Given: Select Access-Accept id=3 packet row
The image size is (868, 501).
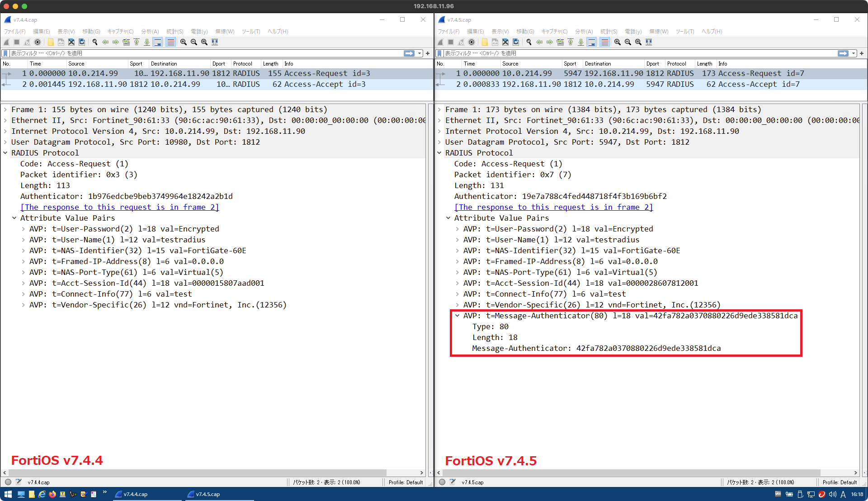Looking at the screenshot, I should 217,85.
